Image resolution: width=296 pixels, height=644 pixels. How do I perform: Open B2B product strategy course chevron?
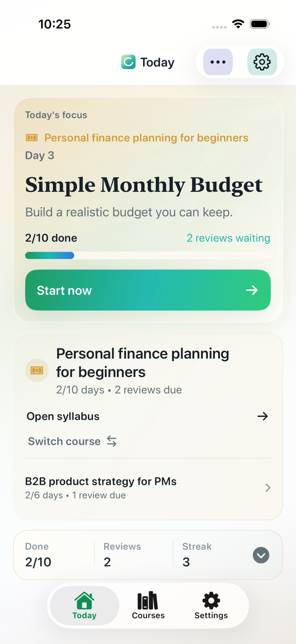point(268,488)
